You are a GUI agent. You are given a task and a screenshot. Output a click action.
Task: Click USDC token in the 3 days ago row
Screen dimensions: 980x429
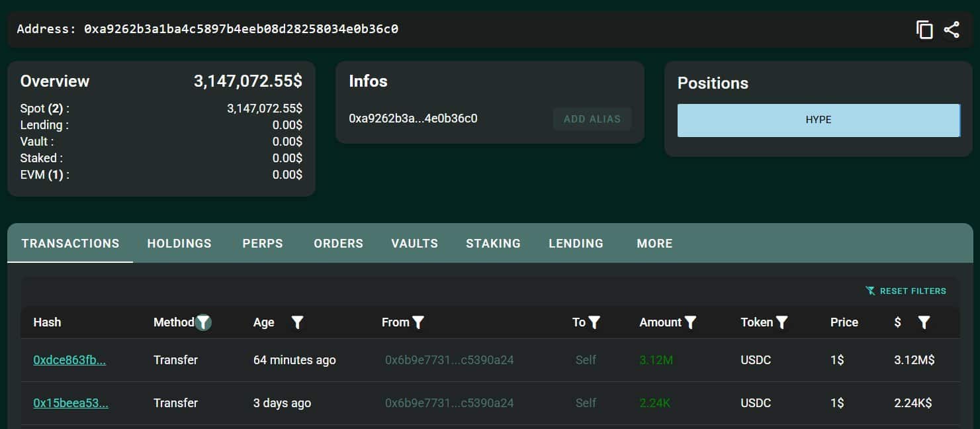pyautogui.click(x=756, y=403)
